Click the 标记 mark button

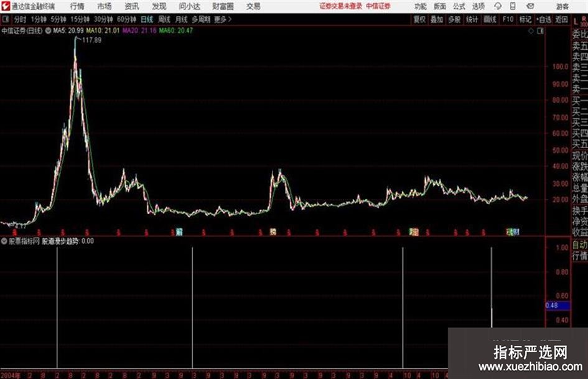click(525, 19)
